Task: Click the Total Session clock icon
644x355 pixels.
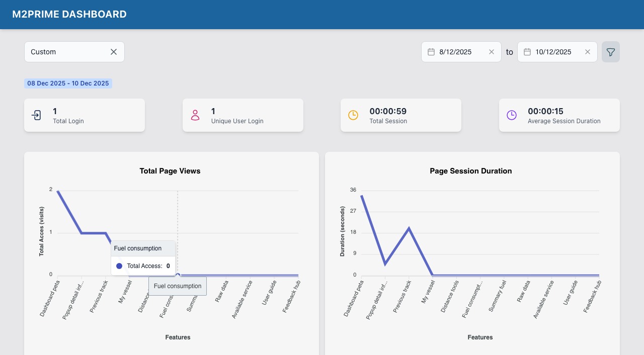Action: click(353, 115)
